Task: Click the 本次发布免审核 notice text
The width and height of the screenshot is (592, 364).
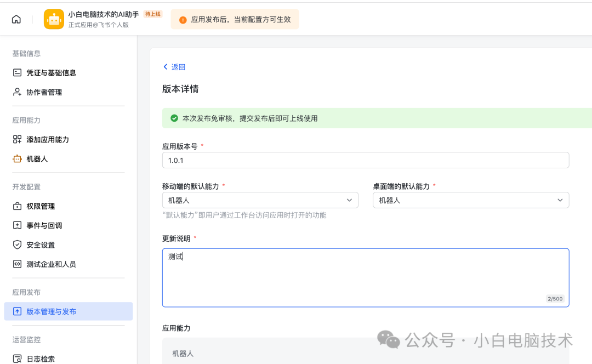Action: [250, 118]
